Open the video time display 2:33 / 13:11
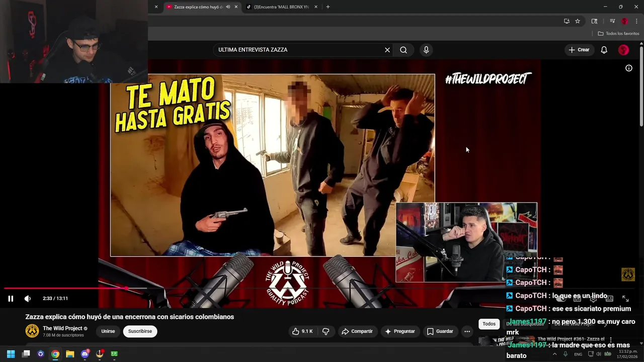The width and height of the screenshot is (644, 362). point(55,298)
